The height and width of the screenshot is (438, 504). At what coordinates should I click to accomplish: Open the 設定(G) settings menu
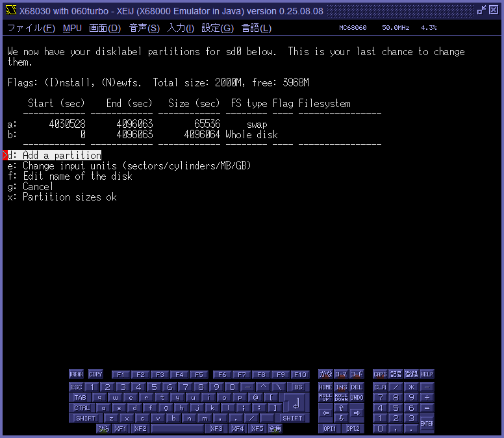(218, 29)
